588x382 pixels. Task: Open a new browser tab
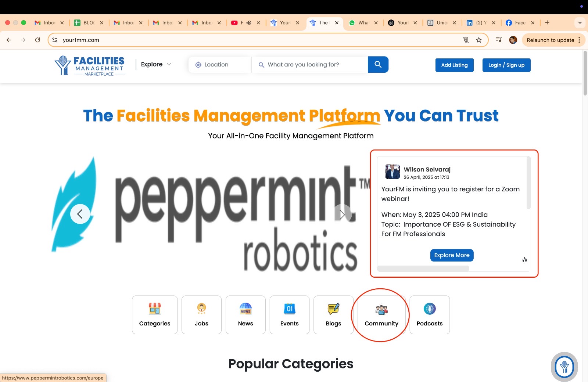point(547,22)
